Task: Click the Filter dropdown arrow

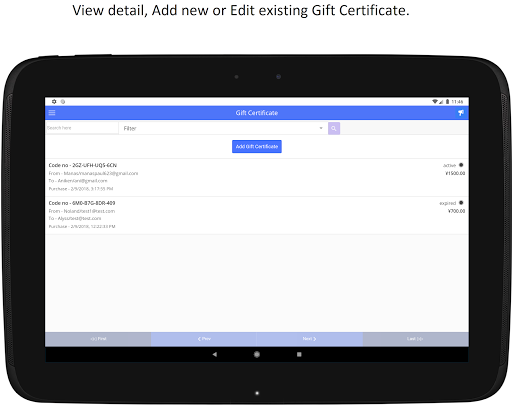Action: (321, 128)
